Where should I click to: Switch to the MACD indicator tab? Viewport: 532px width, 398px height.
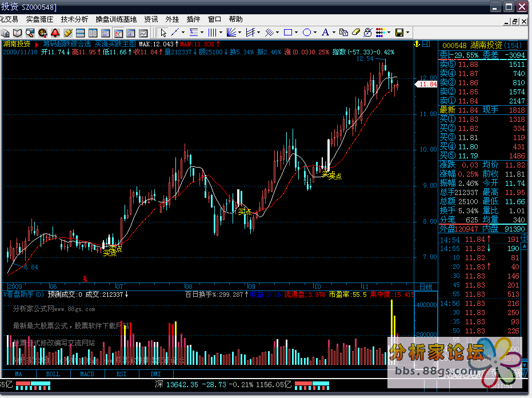coord(87,374)
